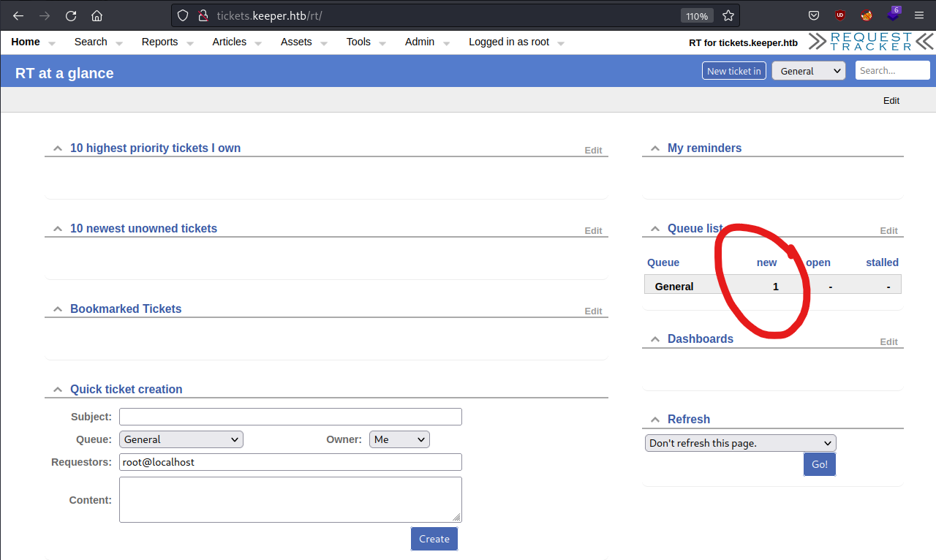The width and height of the screenshot is (936, 560).
Task: Open the Admin menu
Action: click(420, 42)
